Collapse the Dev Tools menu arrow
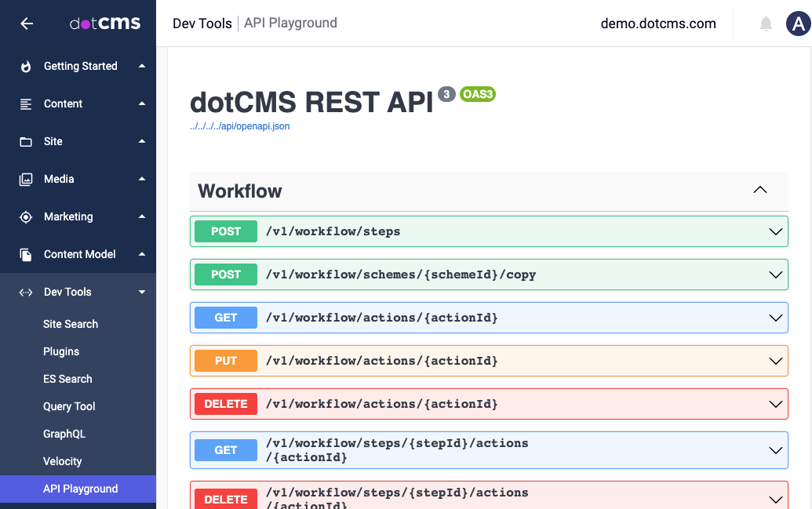Image resolution: width=812 pixels, height=509 pixels. coord(142,293)
